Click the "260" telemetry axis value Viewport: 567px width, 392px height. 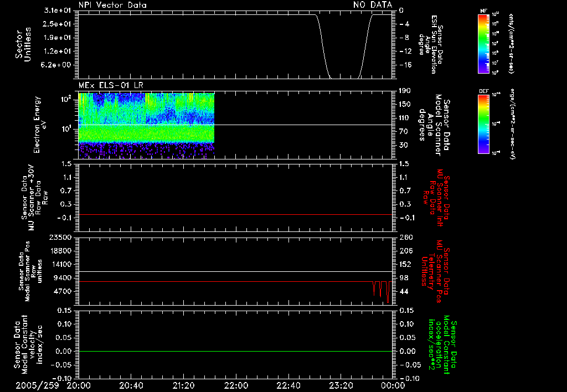pyautogui.click(x=406, y=238)
